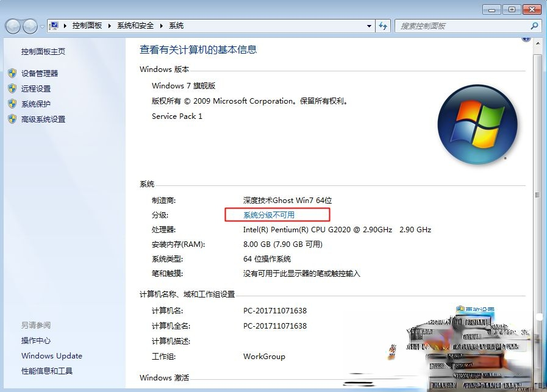Screen dimensions: 547x392
Task: Open 远程设置 in the sidebar
Action: (36, 88)
